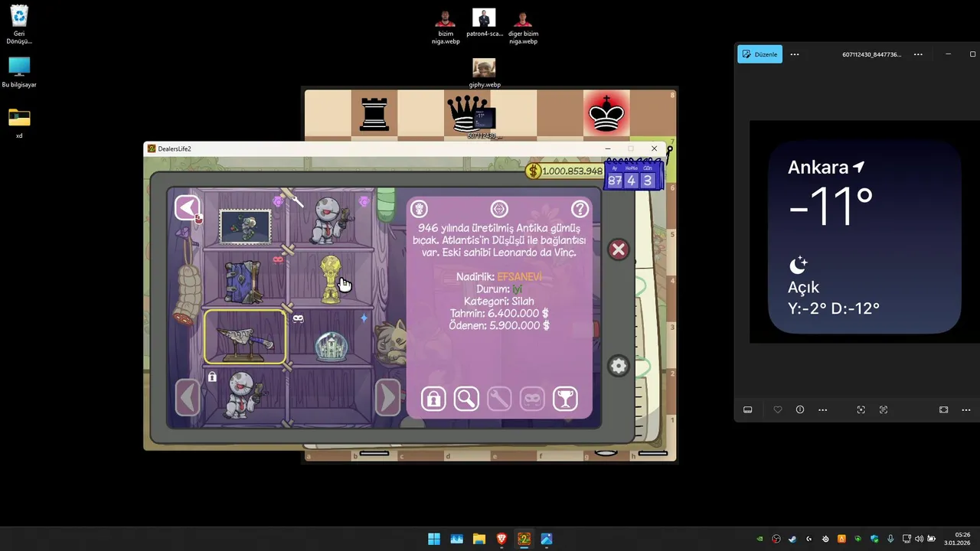Select the framed astronaut stamp item

(245, 227)
